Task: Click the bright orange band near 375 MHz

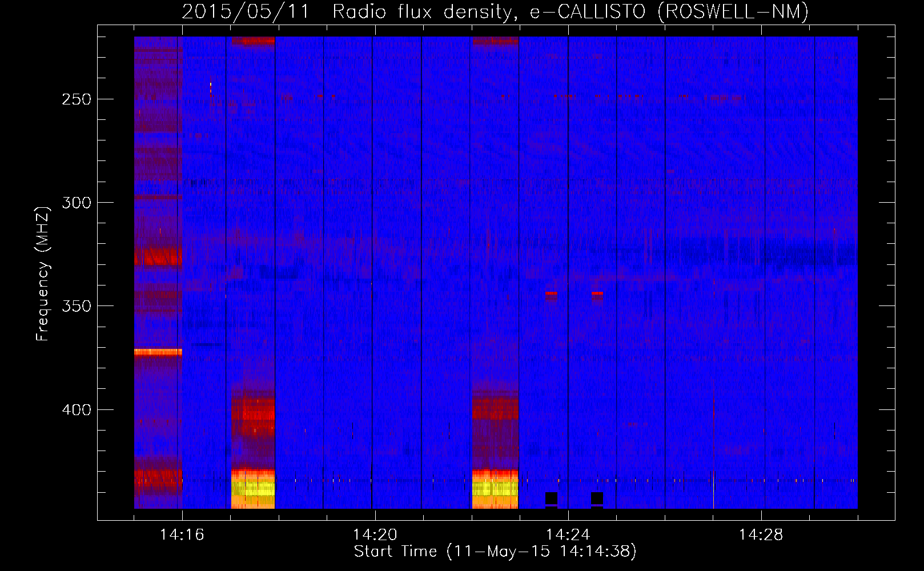Action: click(x=158, y=352)
